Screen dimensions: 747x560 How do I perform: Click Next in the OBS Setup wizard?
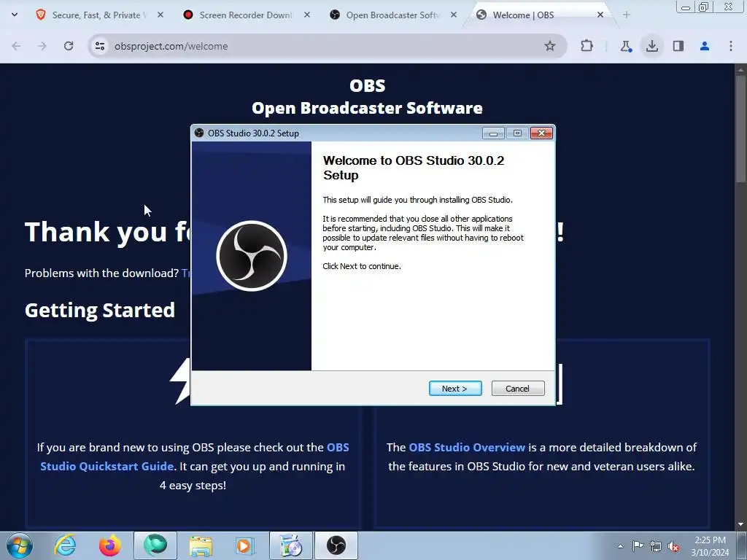point(455,388)
